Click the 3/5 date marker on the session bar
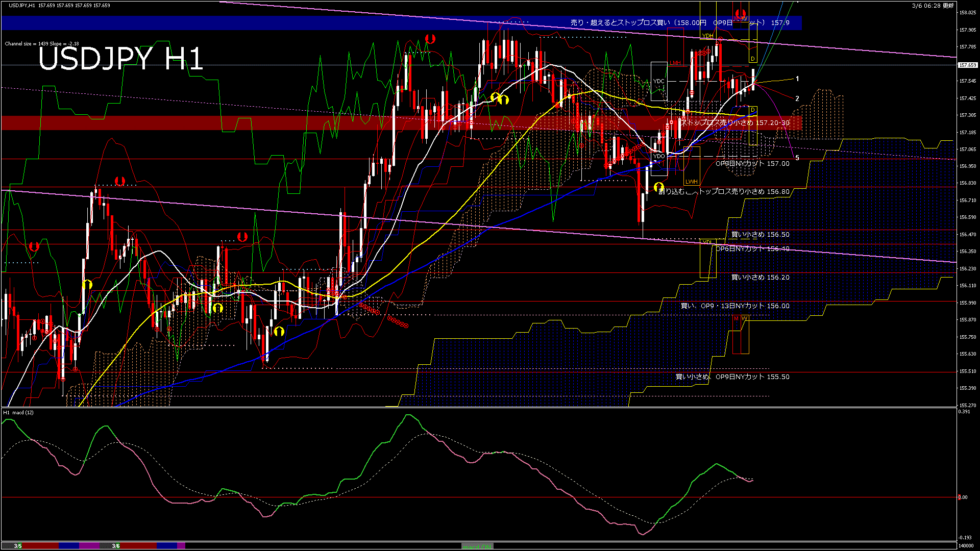 [18, 546]
